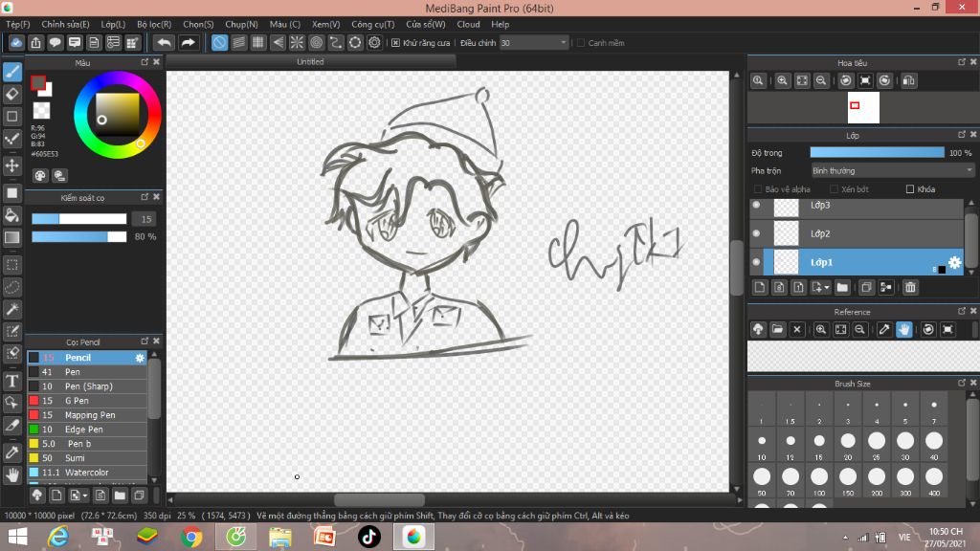This screenshot has width=980, height=551.
Task: Select Lớp2 layer
Action: point(857,233)
